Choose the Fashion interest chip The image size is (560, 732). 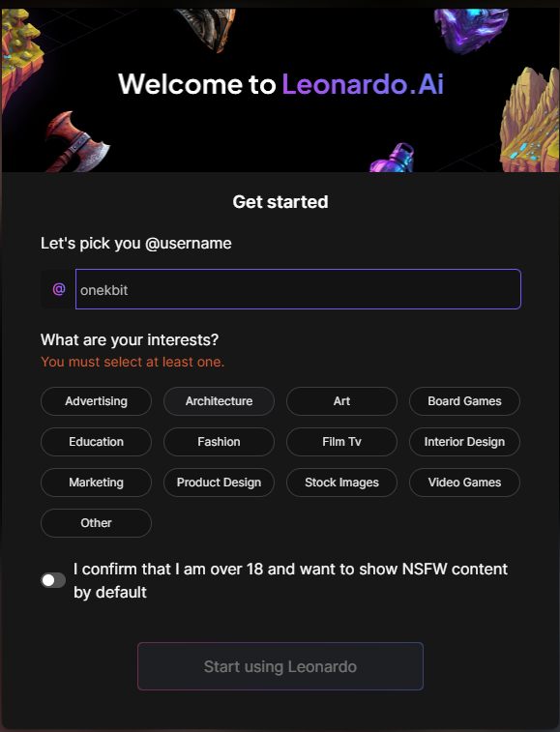coord(219,442)
